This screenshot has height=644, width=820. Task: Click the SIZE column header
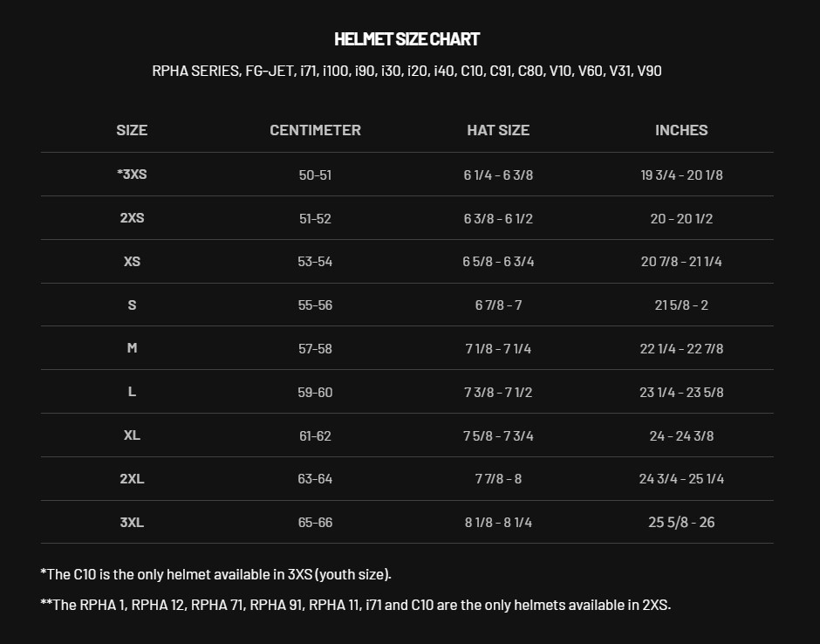coord(132,130)
